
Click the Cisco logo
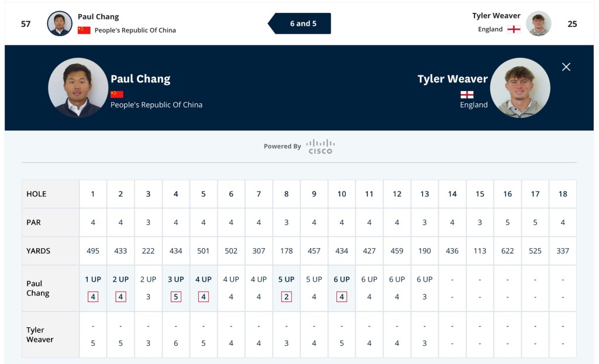[x=320, y=146]
